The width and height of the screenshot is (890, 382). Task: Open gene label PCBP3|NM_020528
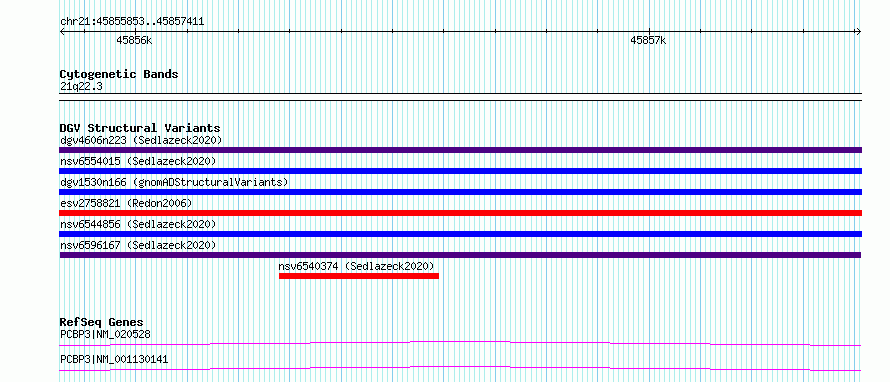[105, 334]
